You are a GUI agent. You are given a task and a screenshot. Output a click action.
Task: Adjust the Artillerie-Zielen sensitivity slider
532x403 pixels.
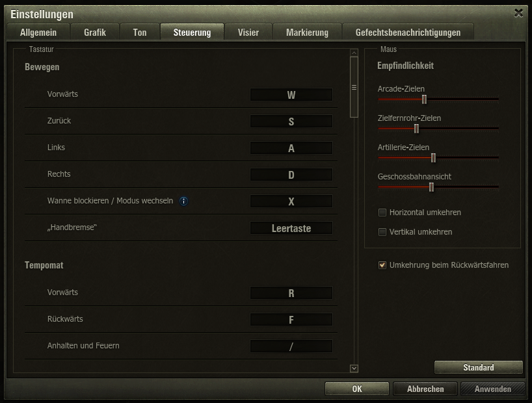pyautogui.click(x=433, y=158)
